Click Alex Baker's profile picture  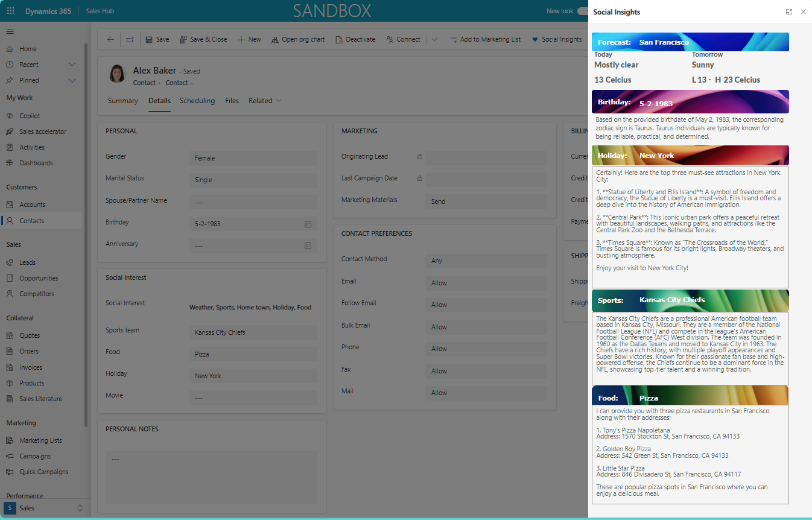pos(117,74)
